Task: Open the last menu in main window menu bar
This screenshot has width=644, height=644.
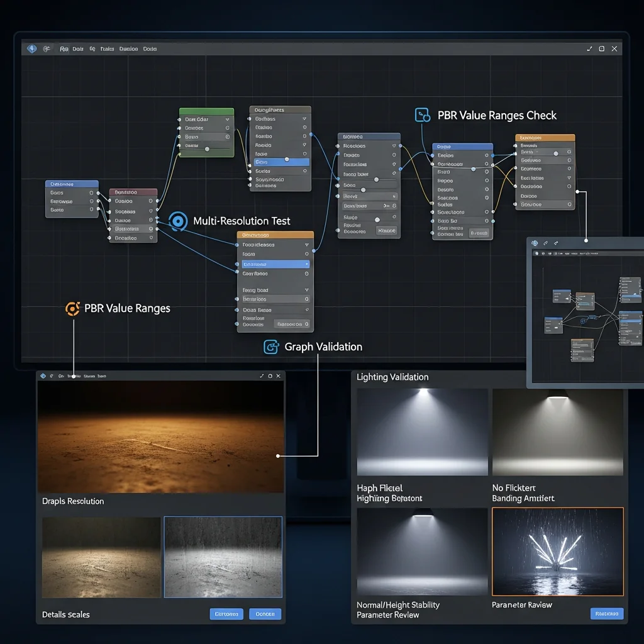Action: [150, 48]
